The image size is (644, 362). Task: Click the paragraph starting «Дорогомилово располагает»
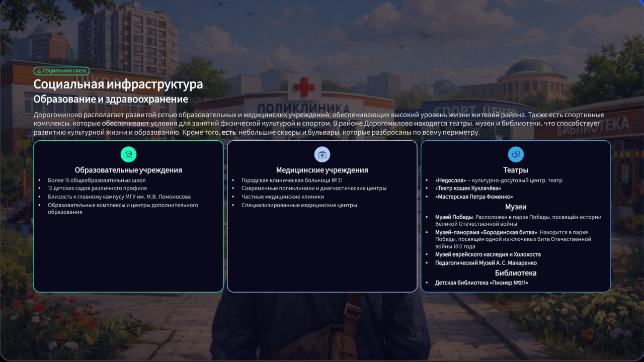319,124
